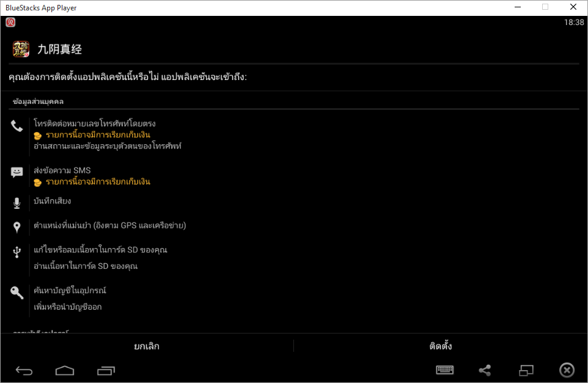Tap the Android back arrow icon
Viewport: 588px width, 383px height.
(x=24, y=371)
